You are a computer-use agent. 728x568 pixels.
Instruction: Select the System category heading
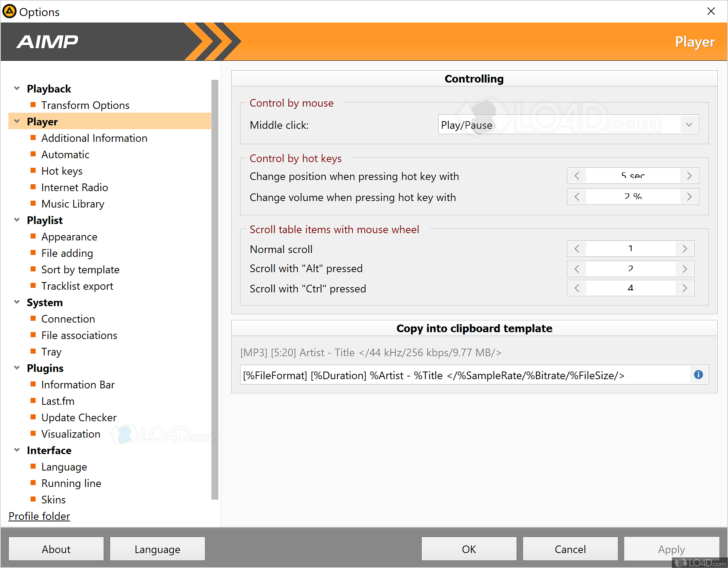[x=45, y=302]
